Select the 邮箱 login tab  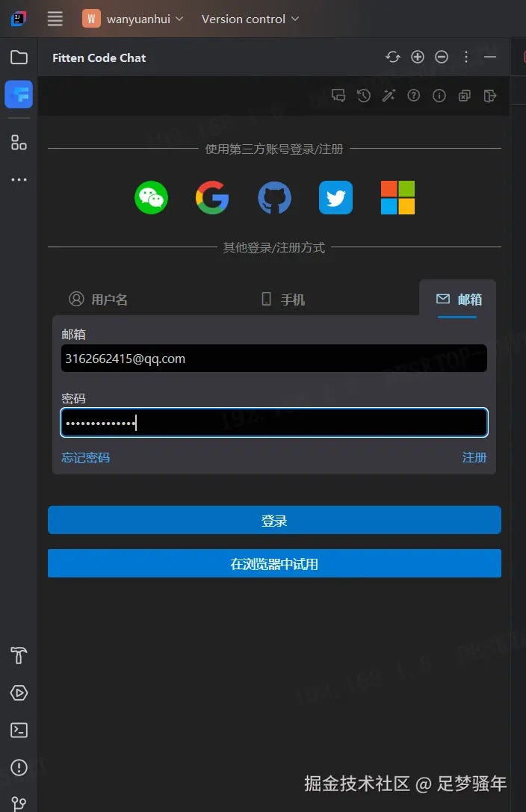click(458, 299)
